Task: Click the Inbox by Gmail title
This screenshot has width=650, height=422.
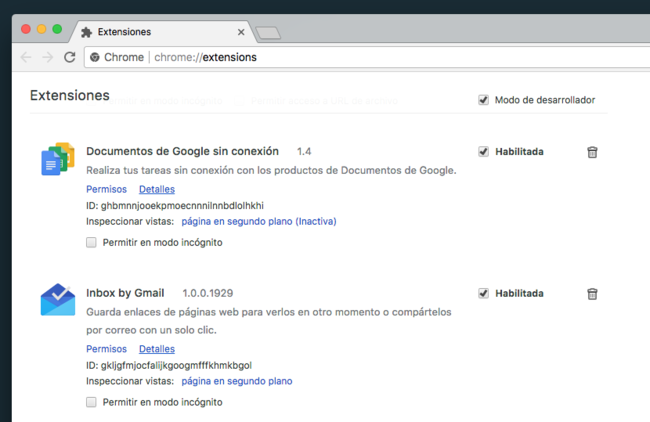Action: (125, 293)
